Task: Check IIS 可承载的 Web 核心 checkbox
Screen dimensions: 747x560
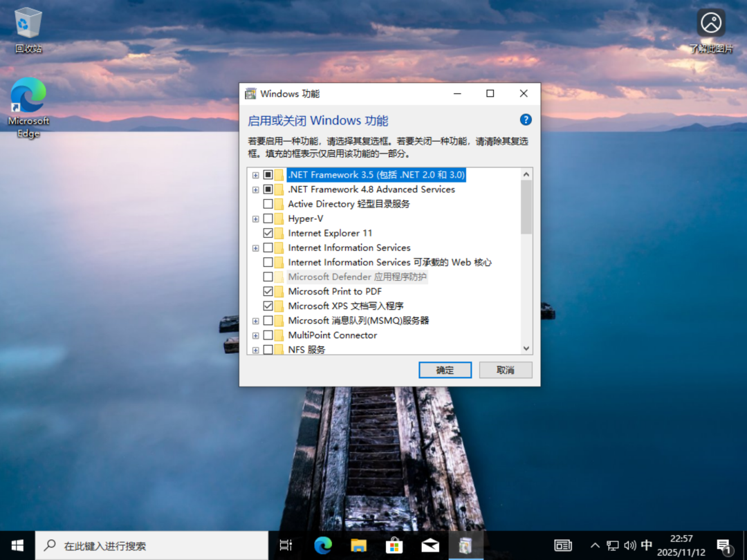Action: 268,263
